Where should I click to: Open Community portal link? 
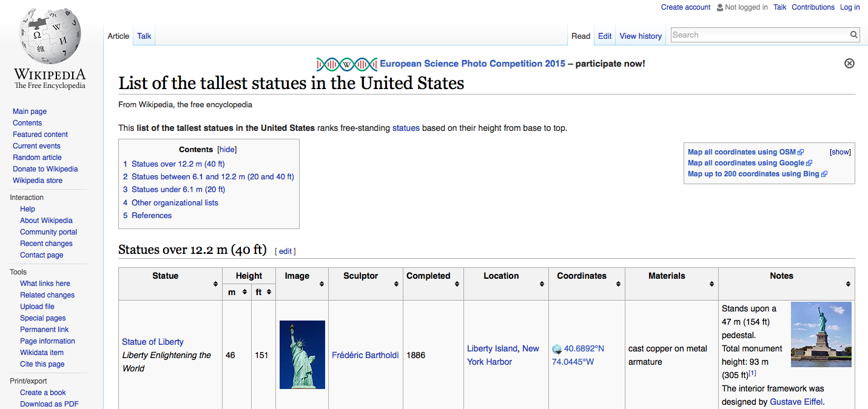tap(49, 232)
